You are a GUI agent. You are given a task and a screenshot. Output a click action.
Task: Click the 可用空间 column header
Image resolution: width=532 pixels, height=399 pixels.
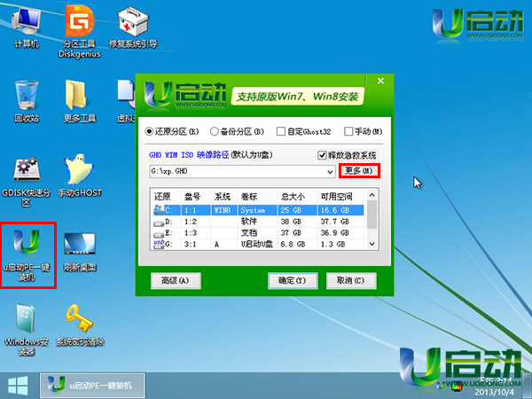pos(340,197)
